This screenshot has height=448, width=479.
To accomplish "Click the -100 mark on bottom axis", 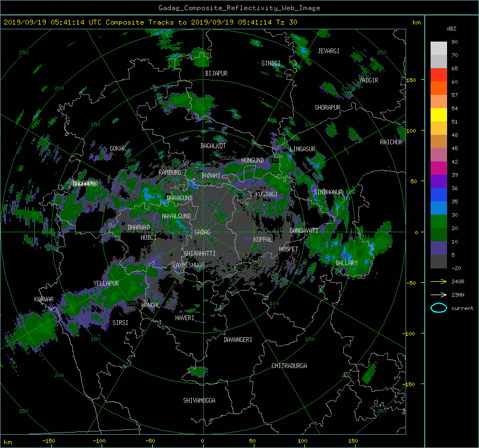I will pyautogui.click(x=99, y=441).
